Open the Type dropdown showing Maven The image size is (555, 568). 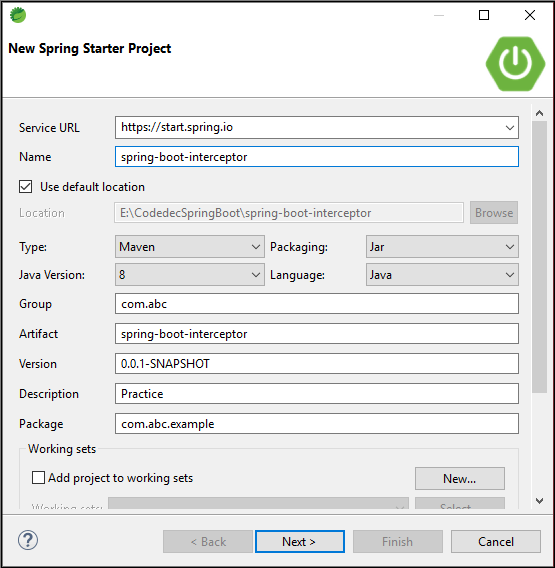click(x=190, y=247)
